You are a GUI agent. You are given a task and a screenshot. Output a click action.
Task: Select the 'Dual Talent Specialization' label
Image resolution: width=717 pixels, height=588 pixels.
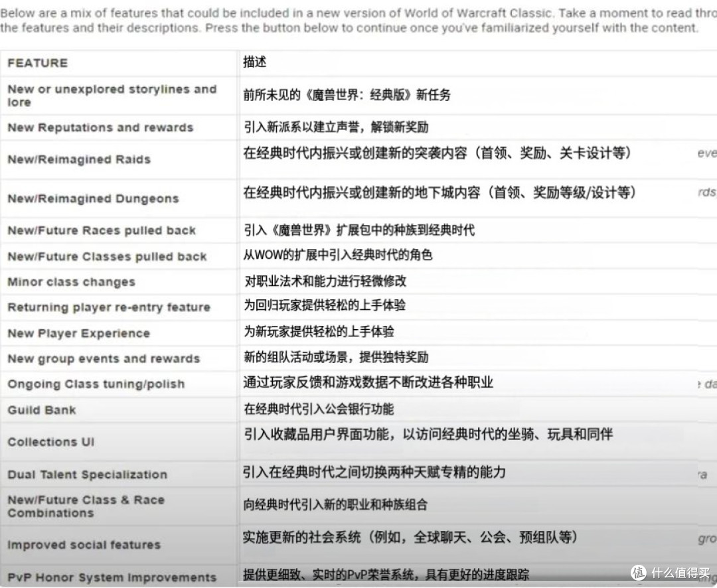click(88, 474)
